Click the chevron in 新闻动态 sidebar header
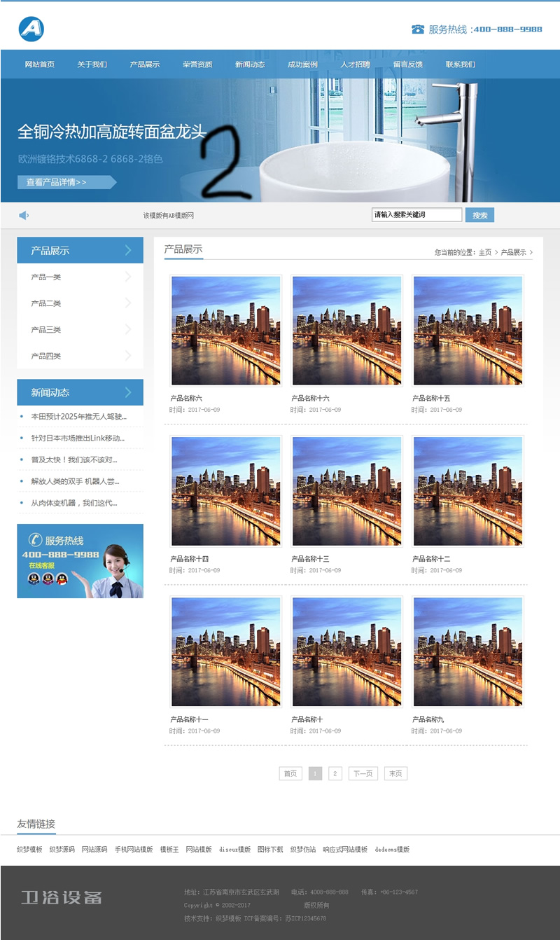 (128, 392)
